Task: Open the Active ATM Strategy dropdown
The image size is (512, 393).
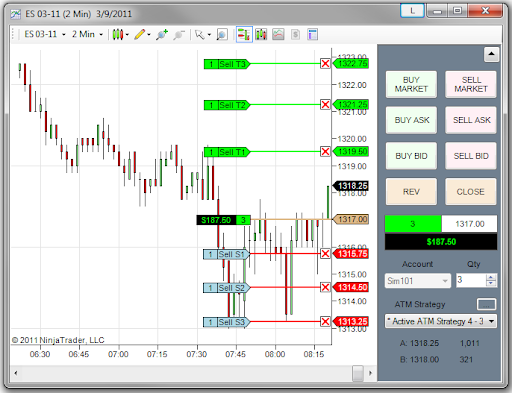Action: click(x=441, y=321)
